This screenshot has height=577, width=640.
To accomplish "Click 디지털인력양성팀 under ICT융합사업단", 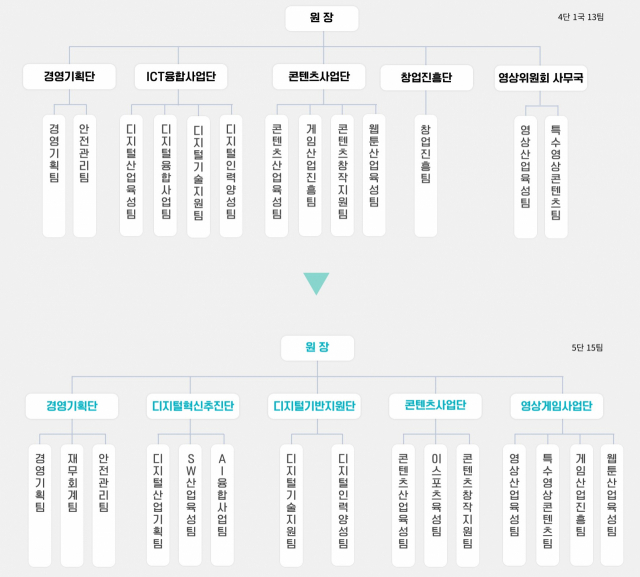I will pyautogui.click(x=231, y=176).
